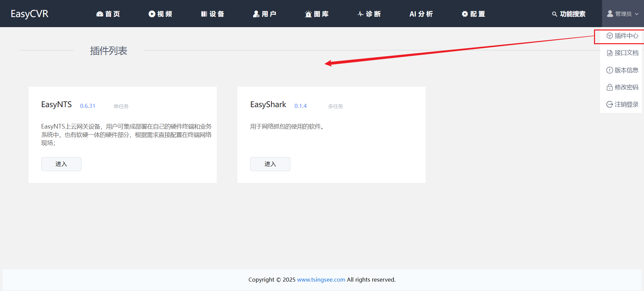Click the gear icon beside 配置
Screen dimensions: 644x291
tap(465, 14)
